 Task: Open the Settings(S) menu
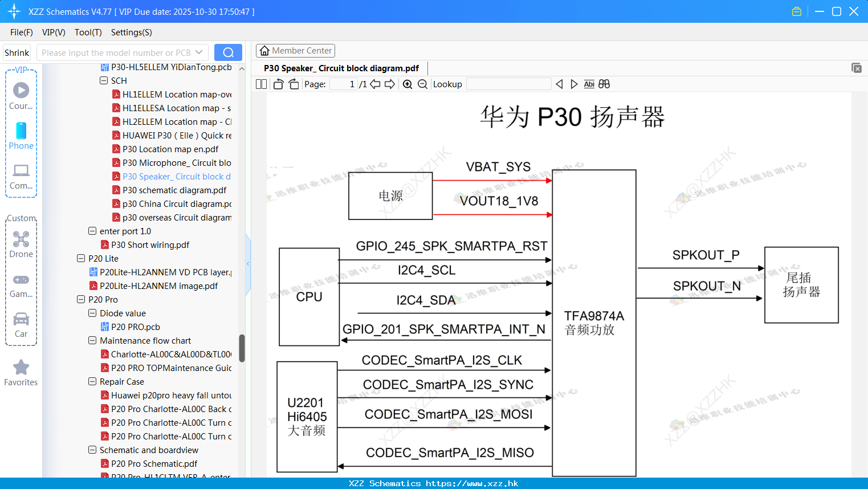(132, 32)
